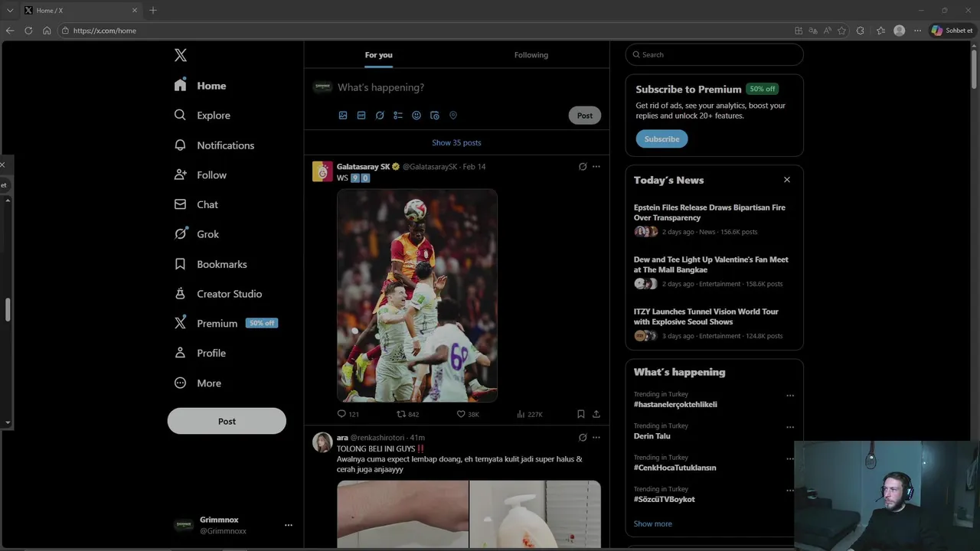Open more options for #hastanelerçoktehlikeli trend

790,396
